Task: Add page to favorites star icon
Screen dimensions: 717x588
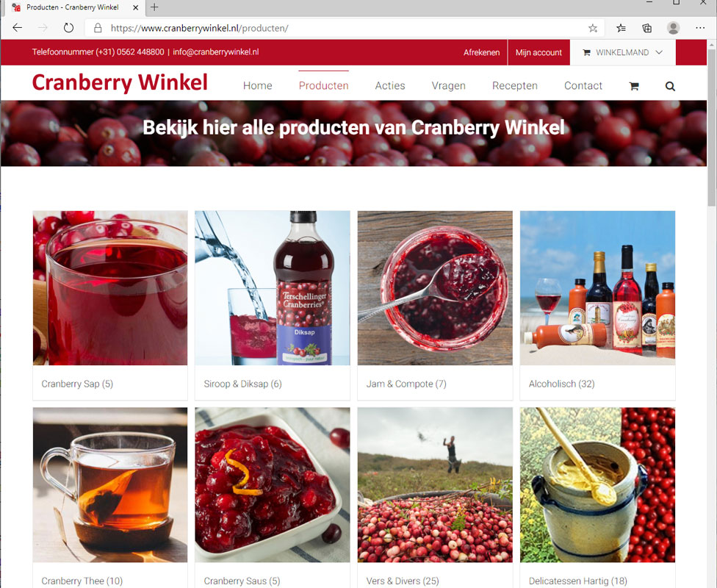Action: pyautogui.click(x=593, y=29)
